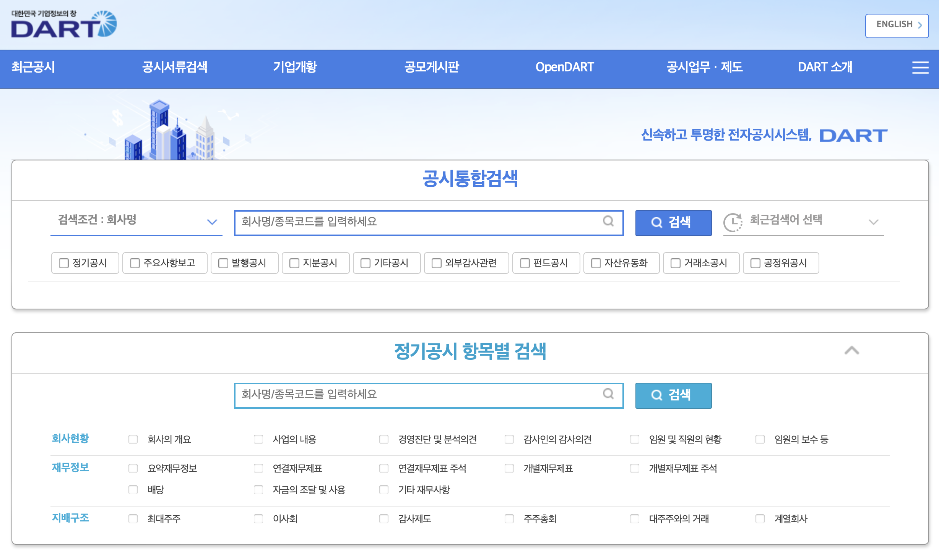939x560 pixels.
Task: Open the 공시서류검색 menu
Action: [x=175, y=68]
